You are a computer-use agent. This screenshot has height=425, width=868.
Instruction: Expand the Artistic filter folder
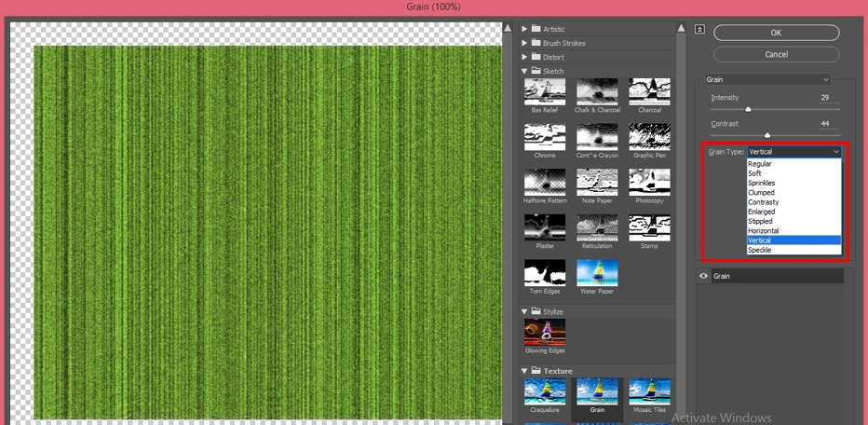(x=524, y=29)
